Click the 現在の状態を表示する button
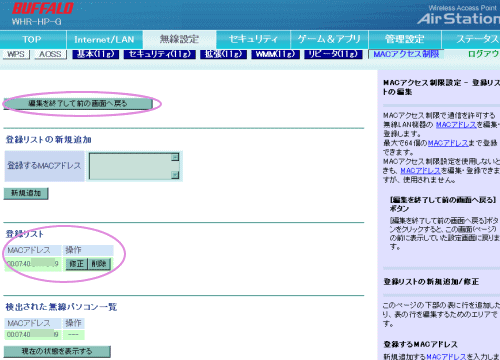This screenshot has width=500, height=360. pyautogui.click(x=57, y=351)
